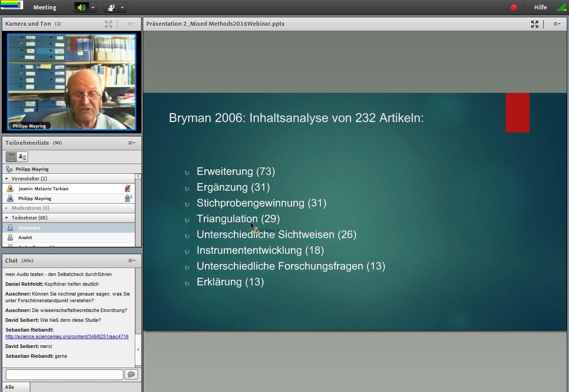Click the host avatar icon of Philipp Mayring
Screen dimensions: 569x392
10,199
